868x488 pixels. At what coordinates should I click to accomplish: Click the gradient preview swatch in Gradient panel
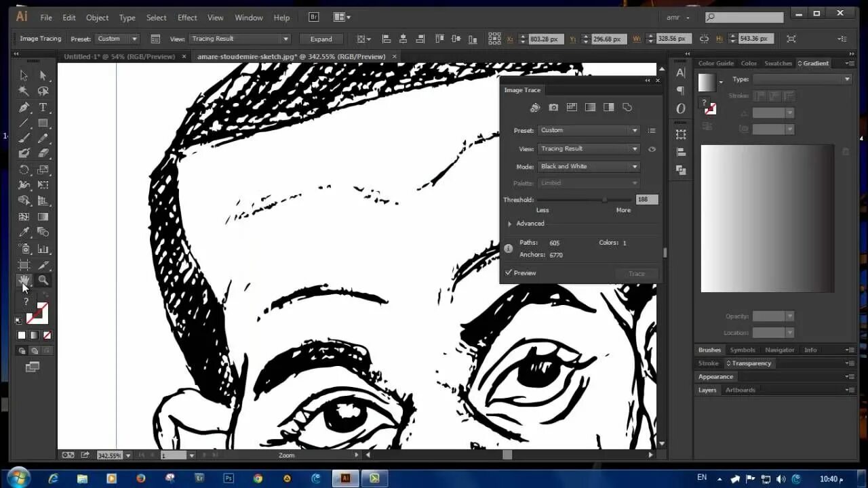coord(707,83)
